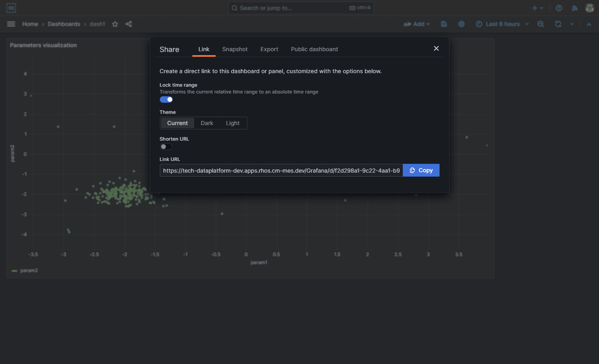This screenshot has width=599, height=364.
Task: Open the news feed icon
Action: click(x=575, y=8)
